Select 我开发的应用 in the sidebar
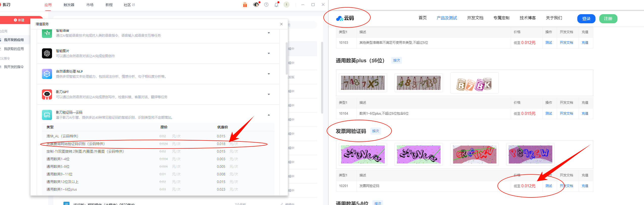The width and height of the screenshot is (644, 205). click(x=14, y=40)
